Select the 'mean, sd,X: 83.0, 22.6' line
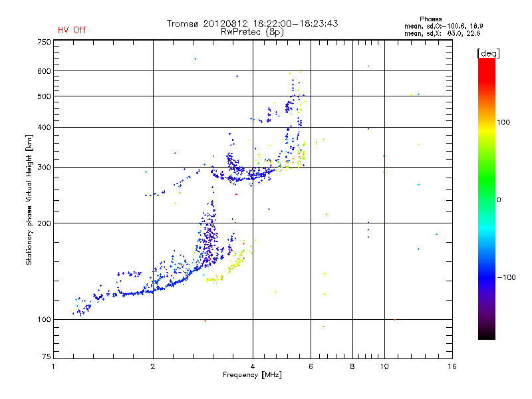The width and height of the screenshot is (532, 399). coord(442,34)
